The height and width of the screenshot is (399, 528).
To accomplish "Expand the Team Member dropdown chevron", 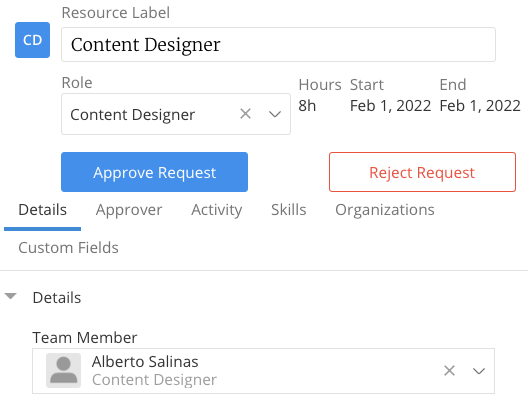I will tap(478, 371).
